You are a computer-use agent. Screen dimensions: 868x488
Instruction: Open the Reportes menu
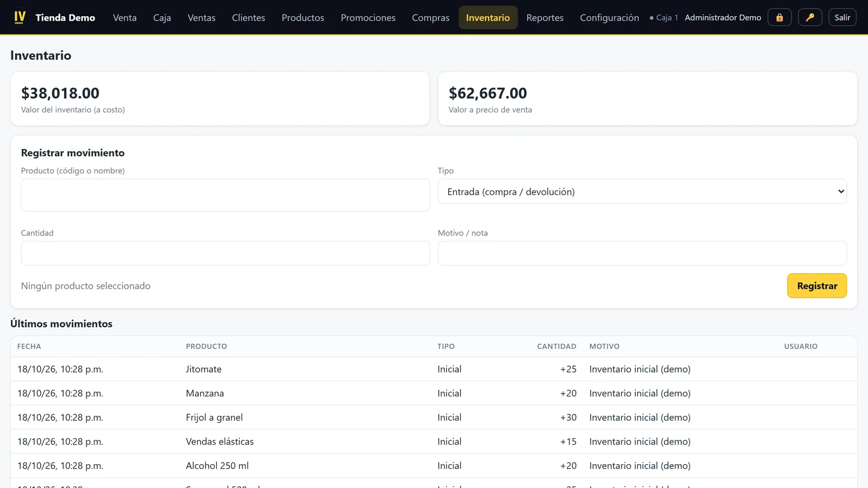pos(545,17)
